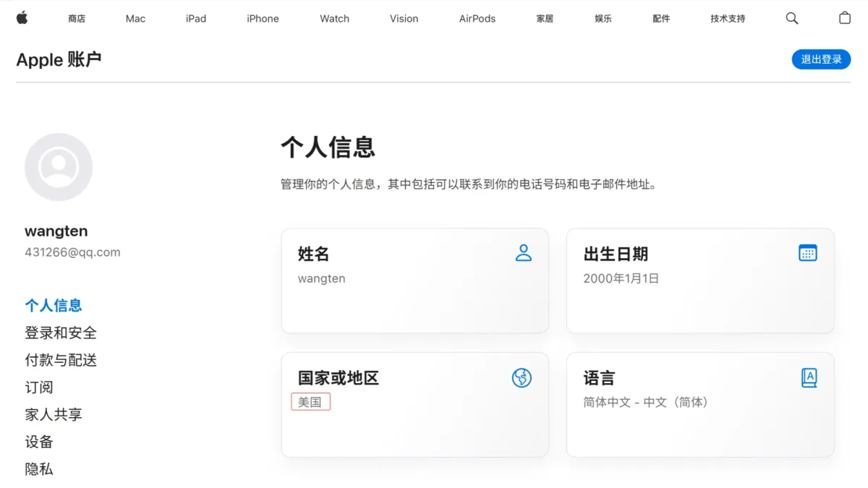Click the calendar icon in 出生日期 card
This screenshot has height=488, width=868.
coord(808,252)
